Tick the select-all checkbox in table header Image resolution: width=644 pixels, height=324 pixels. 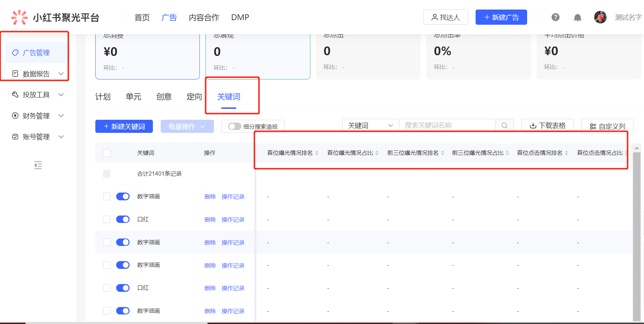click(x=107, y=153)
